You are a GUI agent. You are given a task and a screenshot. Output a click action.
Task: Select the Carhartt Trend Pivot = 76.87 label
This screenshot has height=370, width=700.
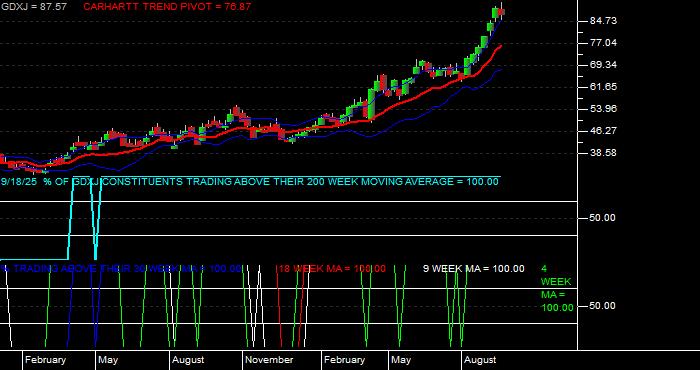tap(167, 7)
